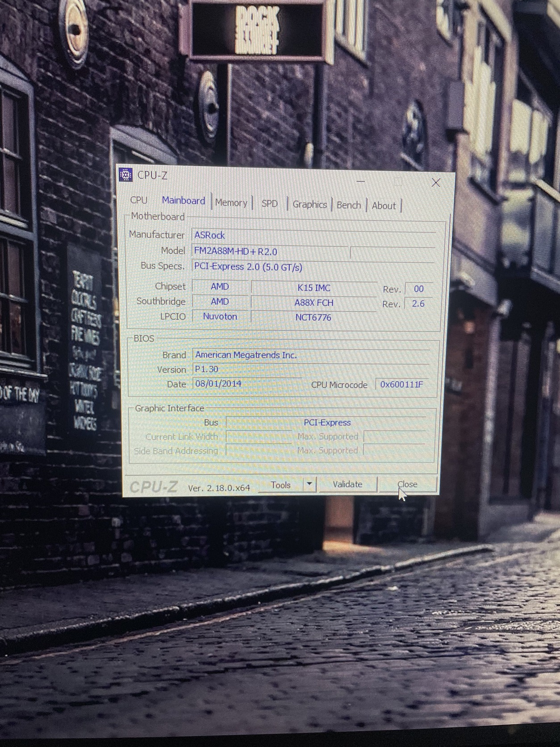Click the A88X FCH southbridge value
Image resolution: width=560 pixels, height=747 pixels.
313,303
